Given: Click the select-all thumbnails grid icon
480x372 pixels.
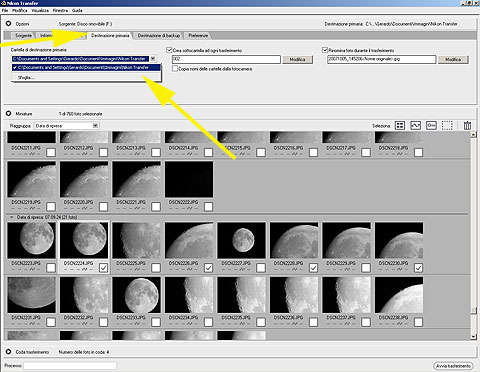Looking at the screenshot, I should (x=400, y=125).
